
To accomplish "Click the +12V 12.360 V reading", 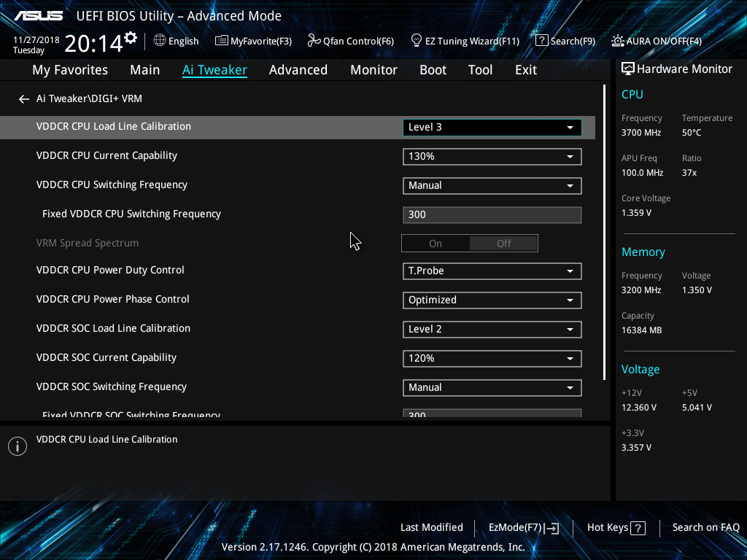I will [638, 408].
